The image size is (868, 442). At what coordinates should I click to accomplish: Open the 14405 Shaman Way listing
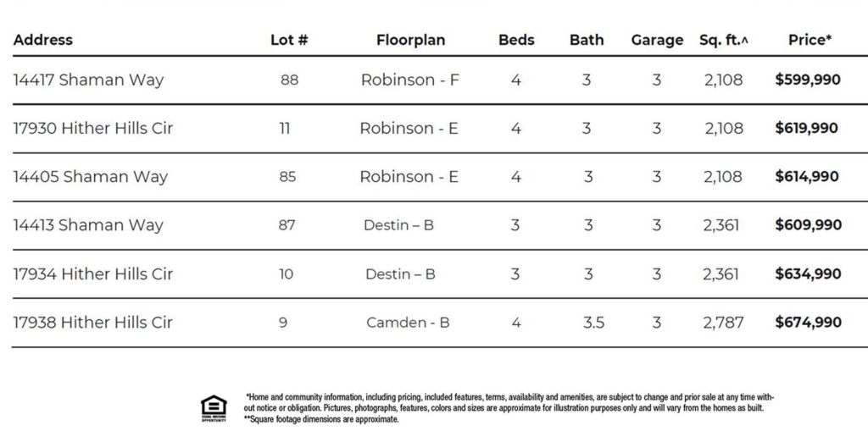[91, 177]
